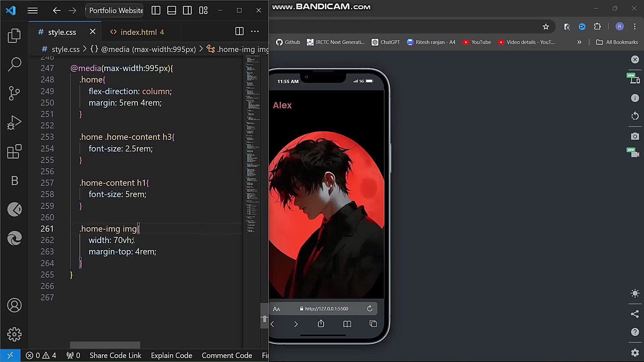Screen dimensions: 644x362
Task: Toggle the secondary side bar layout
Action: 187,11
